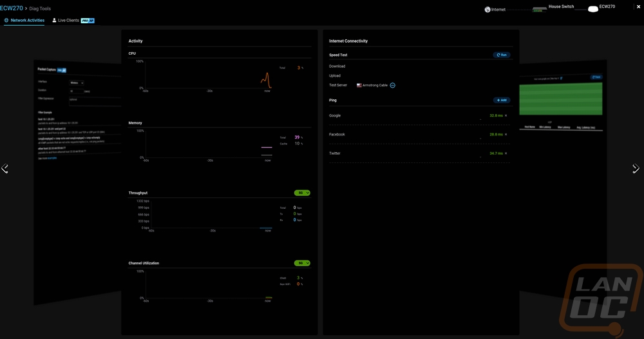
Task: Click the House Switch device icon
Action: [x=539, y=10]
